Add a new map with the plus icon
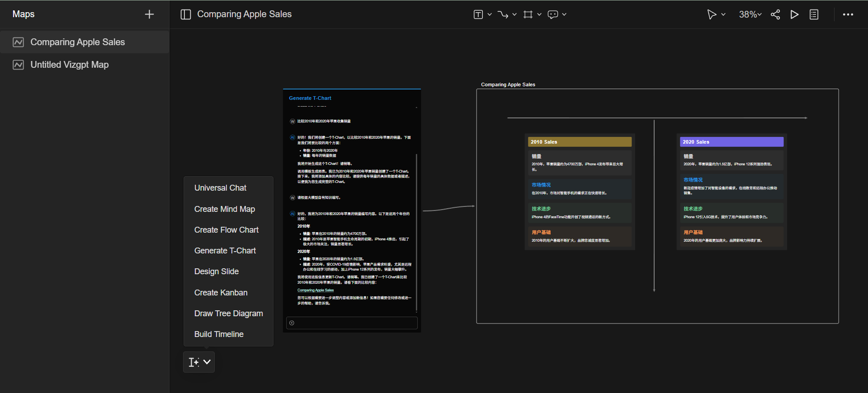The height and width of the screenshot is (393, 868). pos(149,14)
